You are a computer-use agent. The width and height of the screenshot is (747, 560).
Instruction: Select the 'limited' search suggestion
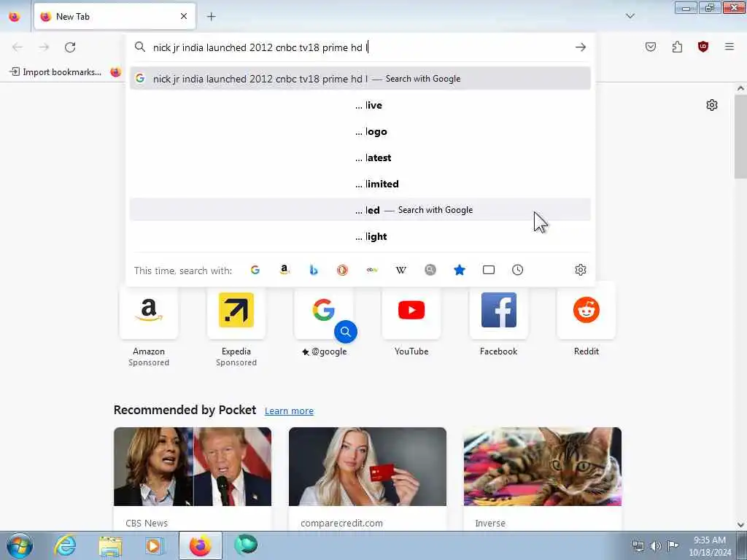[360, 184]
